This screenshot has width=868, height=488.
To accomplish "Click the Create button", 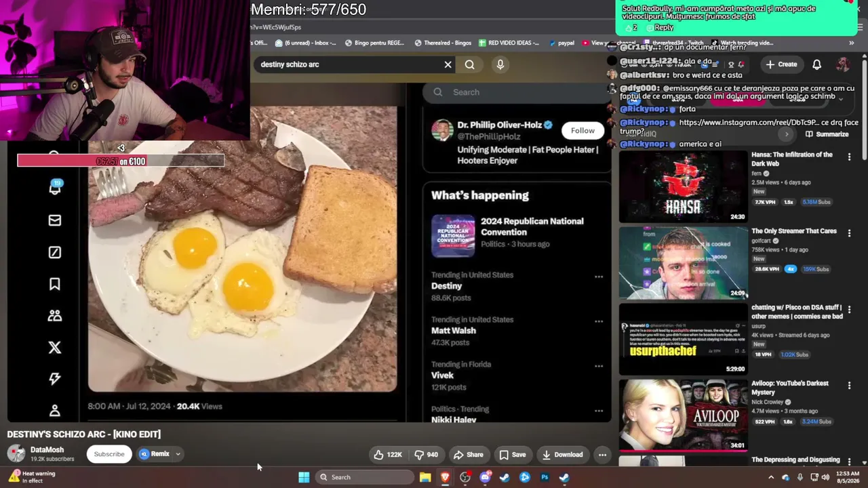I will tap(781, 64).
